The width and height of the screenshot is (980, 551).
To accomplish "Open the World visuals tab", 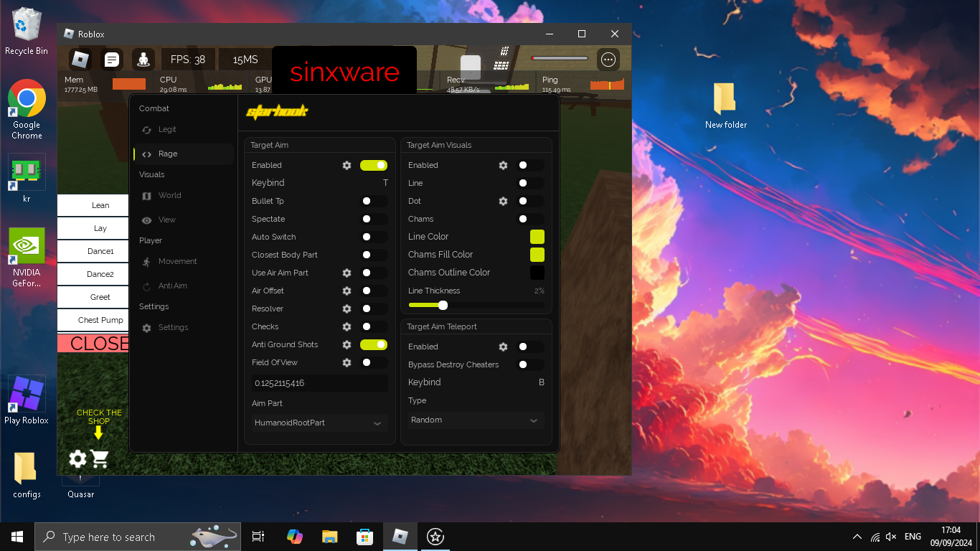I will pos(184,195).
